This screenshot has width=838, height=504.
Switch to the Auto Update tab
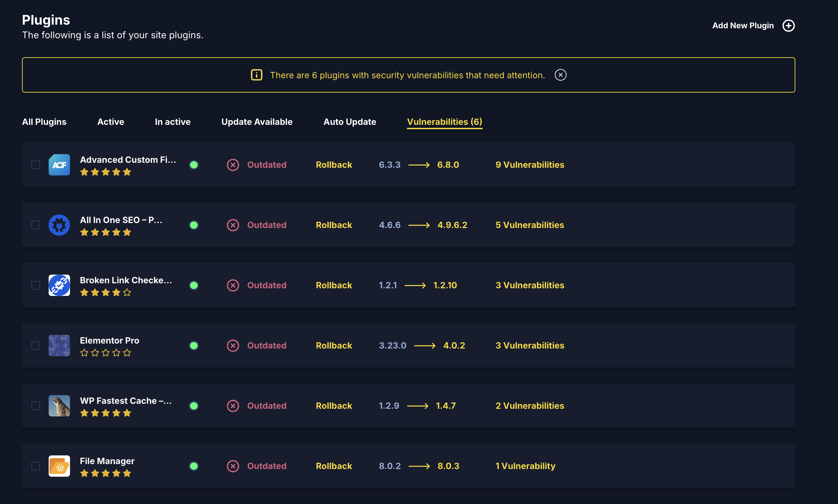click(x=349, y=122)
